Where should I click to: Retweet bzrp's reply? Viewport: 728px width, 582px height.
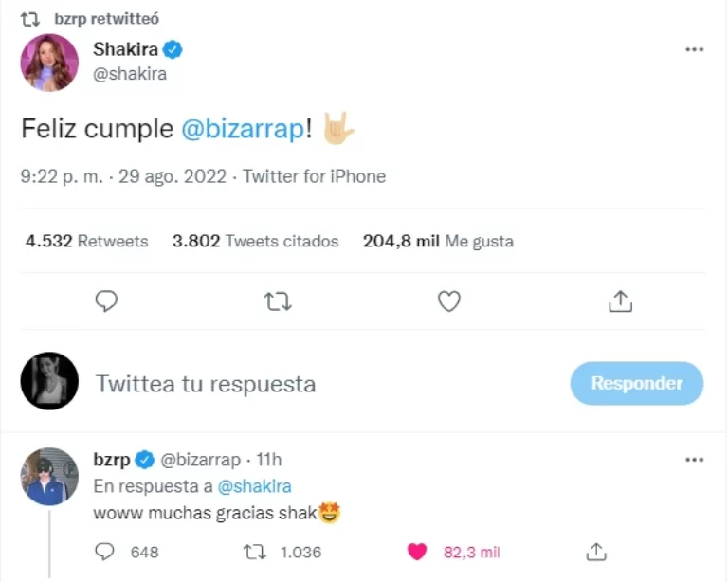255,551
